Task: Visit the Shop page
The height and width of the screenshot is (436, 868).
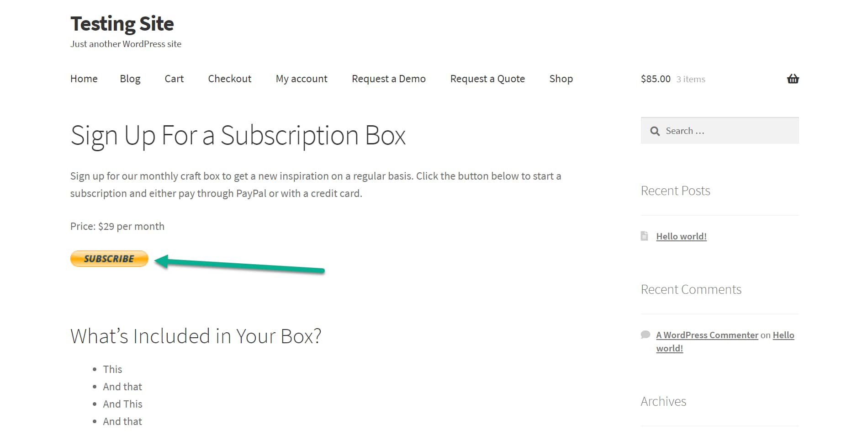Action: (x=561, y=79)
